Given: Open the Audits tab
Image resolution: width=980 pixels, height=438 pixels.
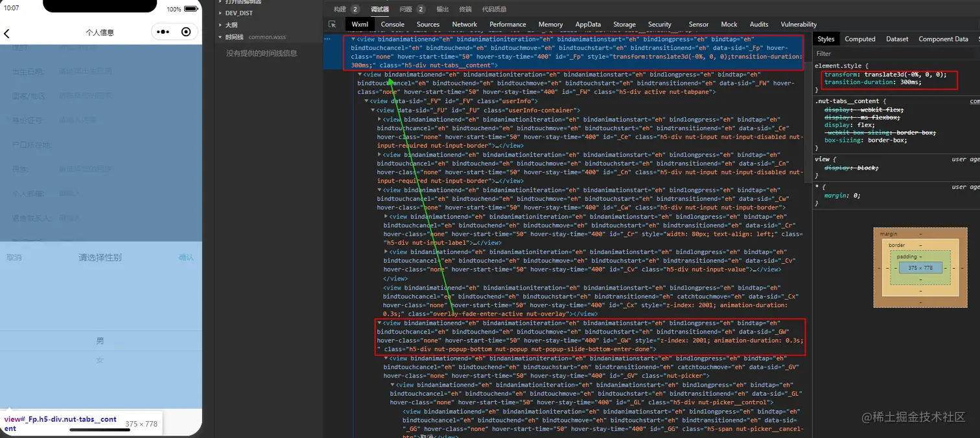Looking at the screenshot, I should click(x=759, y=24).
